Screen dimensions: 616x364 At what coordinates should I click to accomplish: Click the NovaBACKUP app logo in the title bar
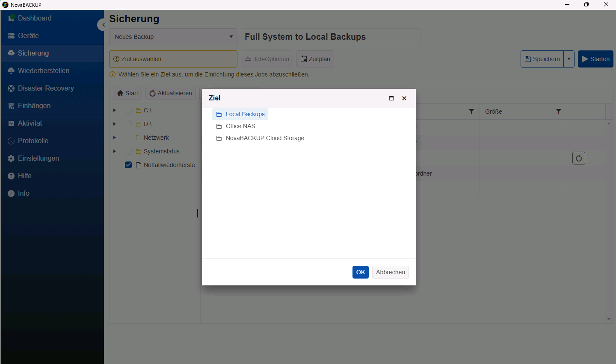5,5
